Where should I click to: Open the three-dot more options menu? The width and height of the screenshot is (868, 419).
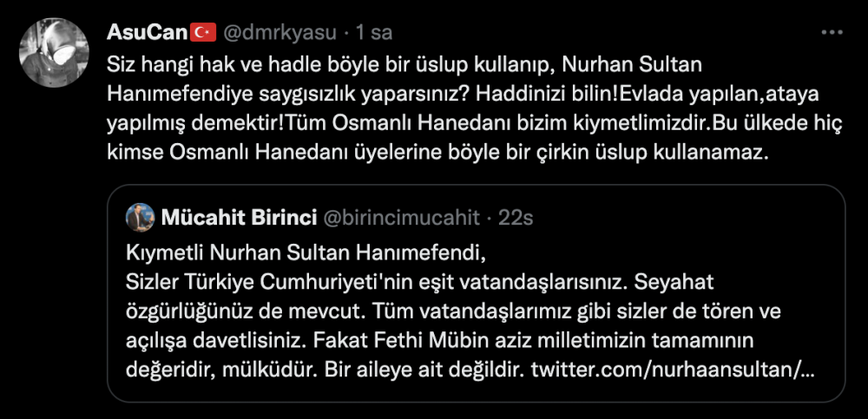coord(831,32)
